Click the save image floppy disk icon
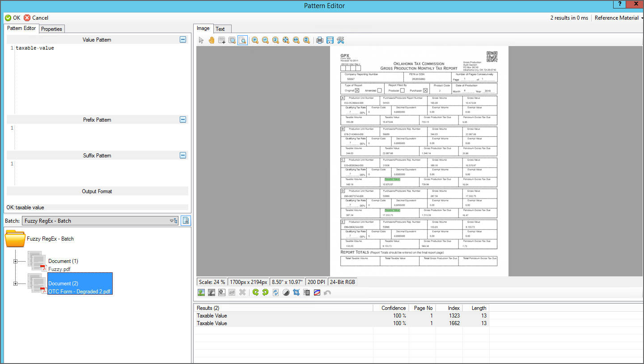The height and width of the screenshot is (364, 644). 330,40
